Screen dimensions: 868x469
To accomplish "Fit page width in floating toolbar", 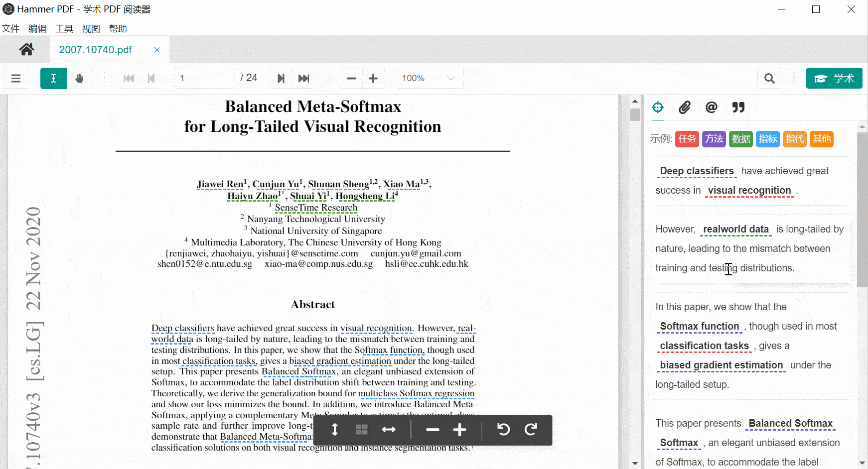I will 389,430.
